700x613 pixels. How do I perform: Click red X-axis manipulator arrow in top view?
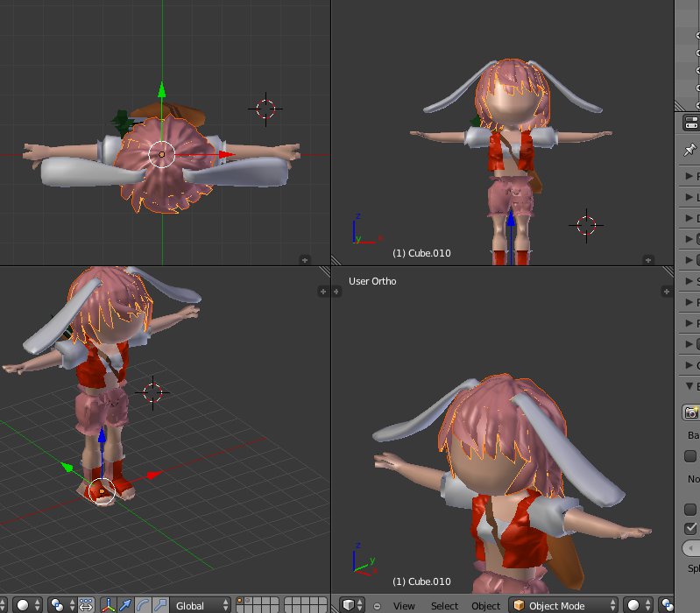227,154
